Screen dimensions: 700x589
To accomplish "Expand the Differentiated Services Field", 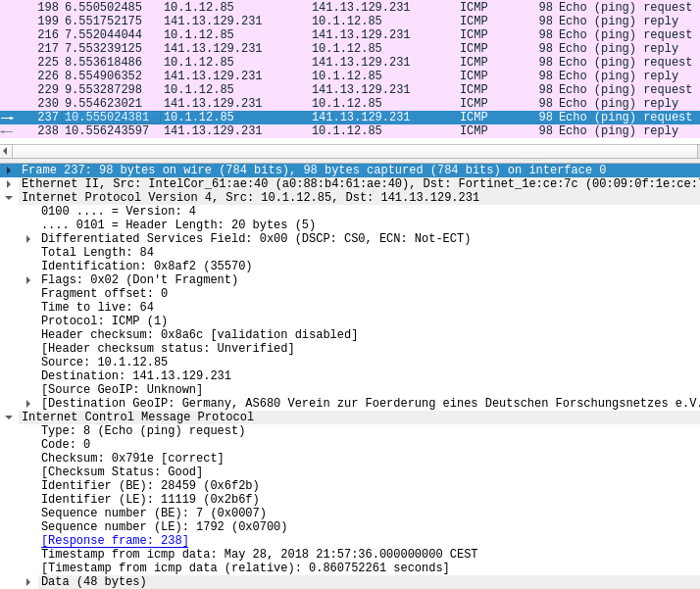I will coord(28,239).
